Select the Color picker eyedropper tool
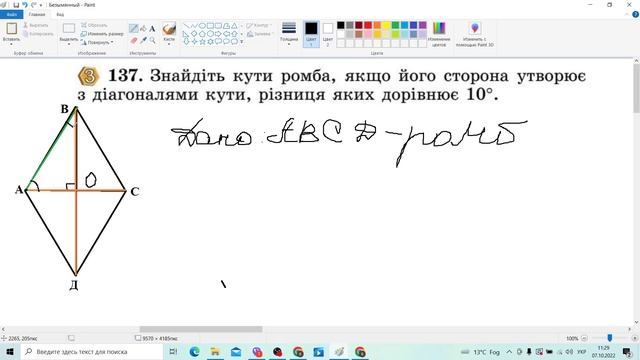The width and height of the screenshot is (640, 360). tap(143, 40)
